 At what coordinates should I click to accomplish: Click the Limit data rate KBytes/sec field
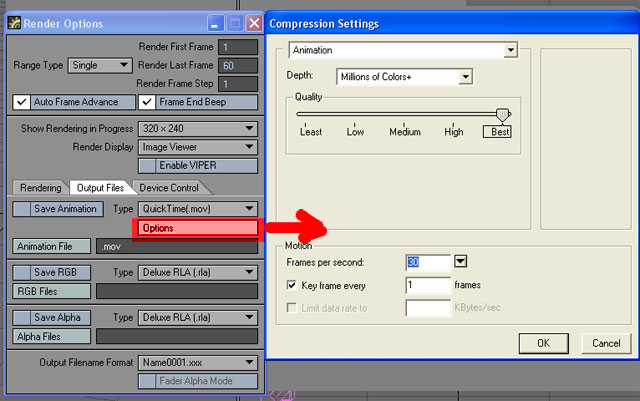coord(428,307)
